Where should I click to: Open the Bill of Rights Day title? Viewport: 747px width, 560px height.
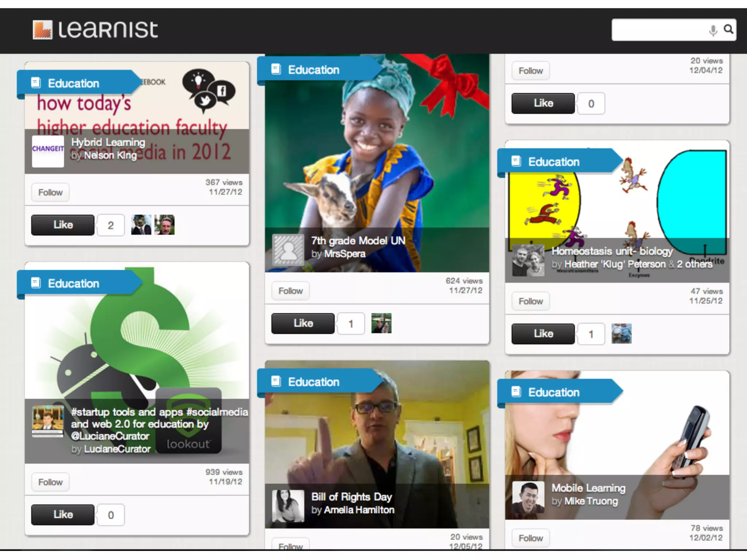(x=352, y=497)
